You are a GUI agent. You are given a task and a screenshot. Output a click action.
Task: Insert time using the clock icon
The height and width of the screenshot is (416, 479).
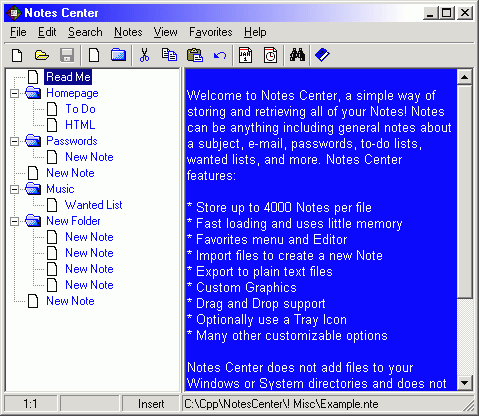coord(270,55)
